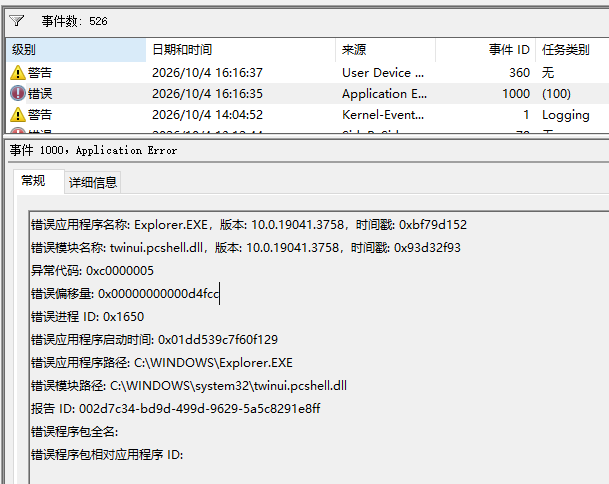609x484 pixels.
Task: Select the User Device warning row source
Action: click(383, 73)
